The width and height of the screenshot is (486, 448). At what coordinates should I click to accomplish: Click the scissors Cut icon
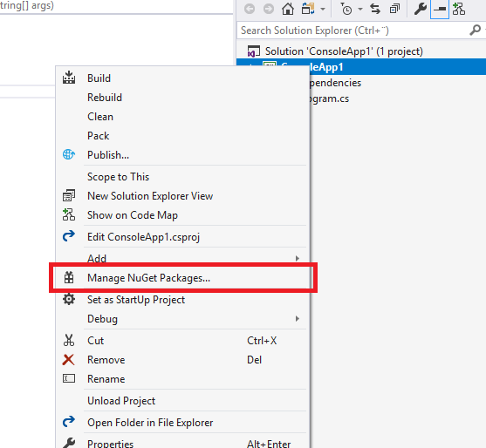[69, 340]
